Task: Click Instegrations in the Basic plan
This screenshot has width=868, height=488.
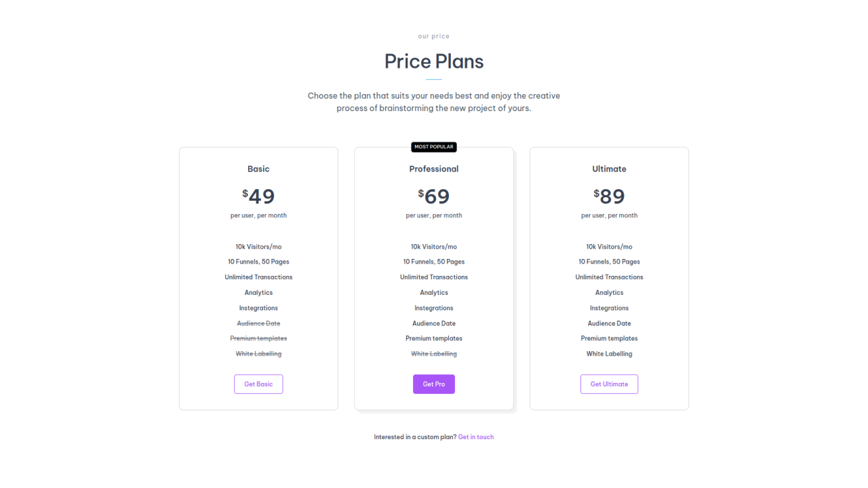Action: click(x=258, y=308)
